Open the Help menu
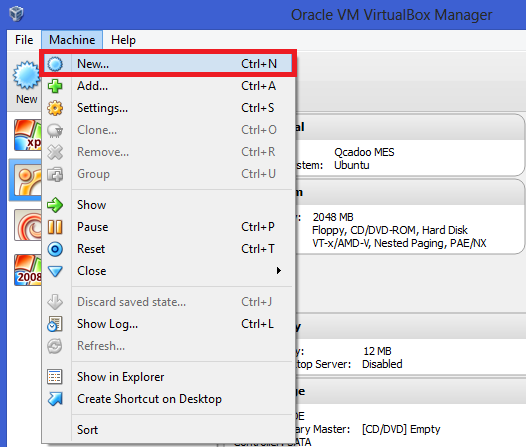Viewport: 526px width, 447px height. (123, 40)
